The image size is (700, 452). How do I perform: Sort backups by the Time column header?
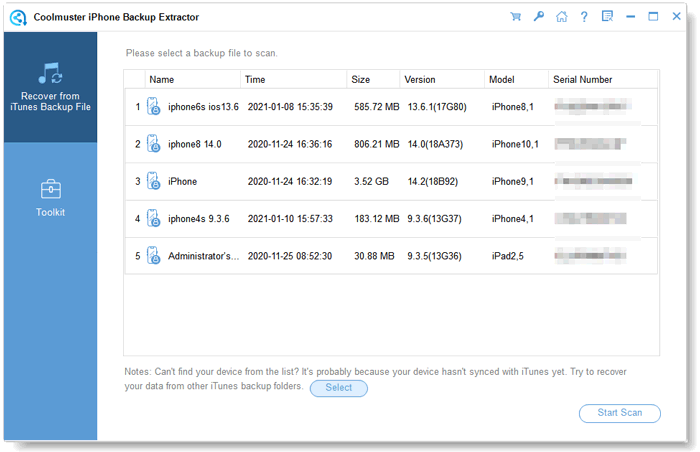click(255, 79)
